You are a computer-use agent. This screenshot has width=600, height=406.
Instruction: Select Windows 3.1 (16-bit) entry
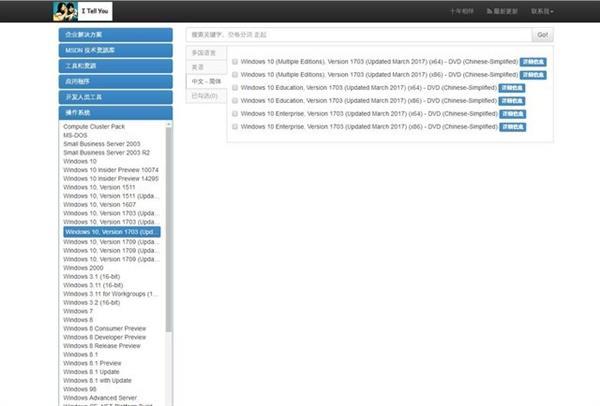[91, 277]
